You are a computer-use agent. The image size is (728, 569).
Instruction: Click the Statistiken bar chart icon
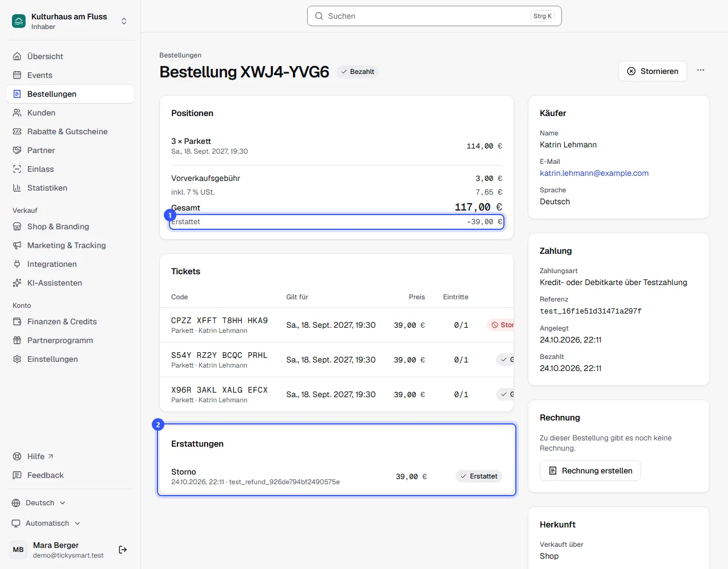pyautogui.click(x=17, y=188)
